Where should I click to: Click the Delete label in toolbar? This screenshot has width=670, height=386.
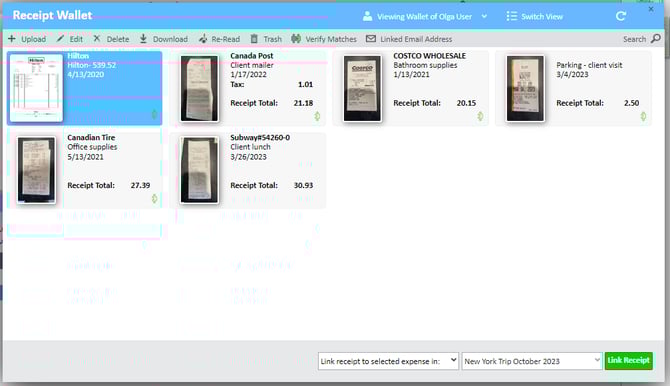118,39
